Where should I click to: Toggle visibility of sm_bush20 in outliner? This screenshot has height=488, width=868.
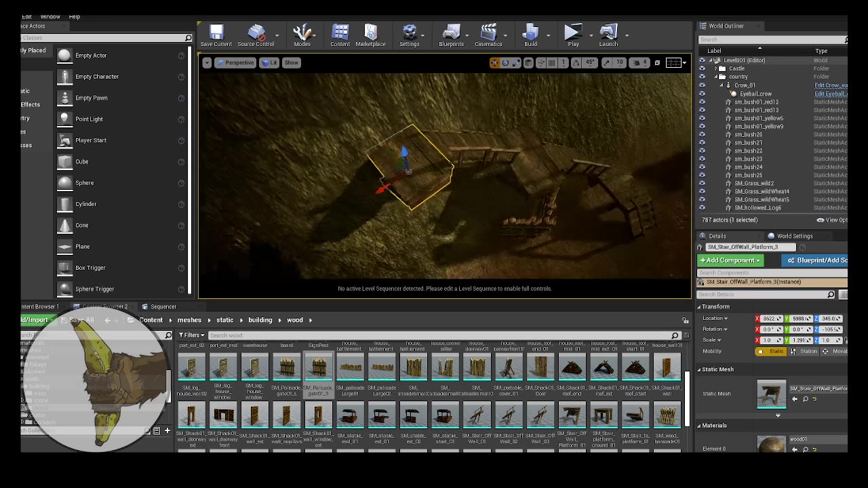[x=702, y=134]
